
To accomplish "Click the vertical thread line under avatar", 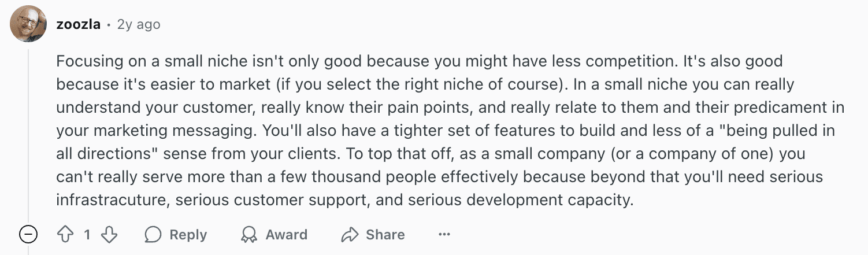I will (x=28, y=134).
